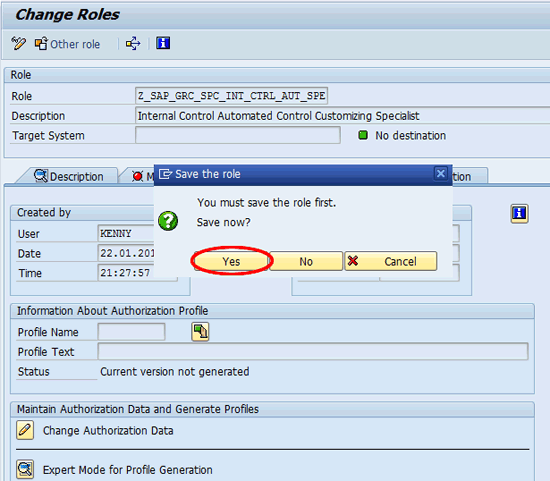Screen dimensions: 550x481
Task: Click the display/change toggle pencil icon
Action: click(18, 44)
